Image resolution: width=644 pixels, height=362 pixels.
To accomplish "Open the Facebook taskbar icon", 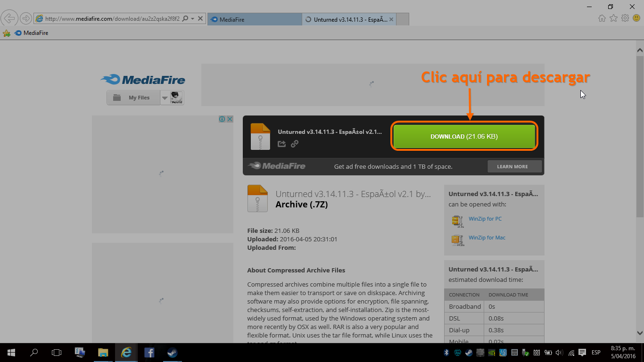I will pyautogui.click(x=149, y=352).
